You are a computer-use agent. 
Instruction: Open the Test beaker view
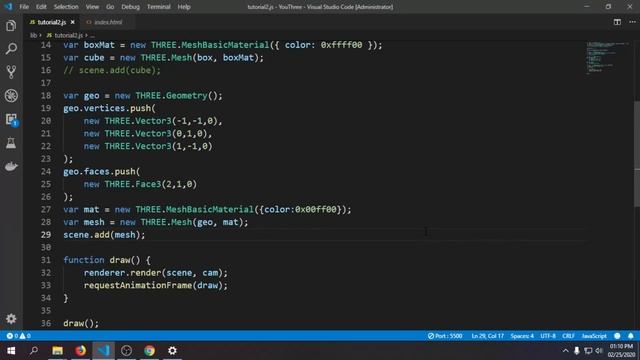[11, 143]
